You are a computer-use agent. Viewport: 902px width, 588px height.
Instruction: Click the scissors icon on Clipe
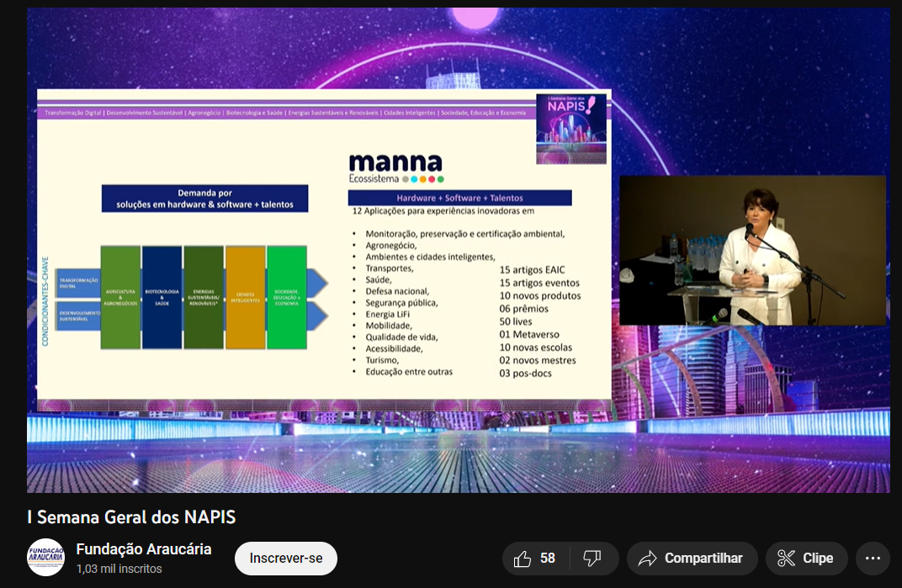[x=786, y=558]
